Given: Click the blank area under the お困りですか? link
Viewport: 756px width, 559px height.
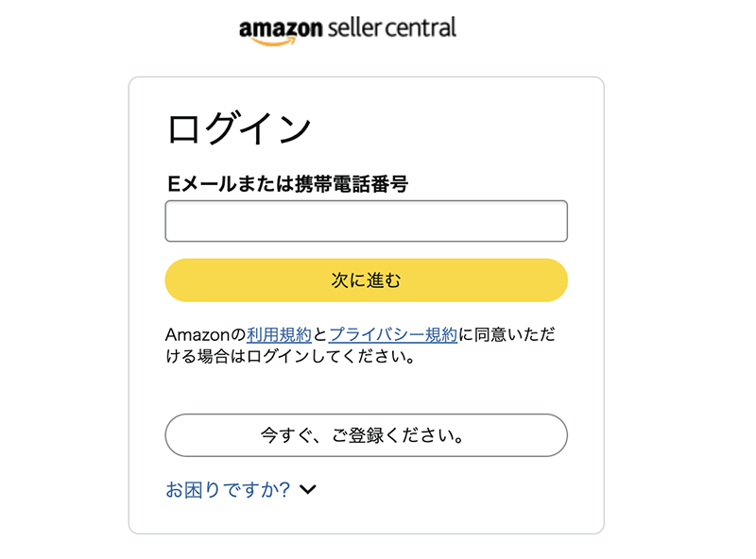Looking at the screenshot, I should pyautogui.click(x=367, y=517).
